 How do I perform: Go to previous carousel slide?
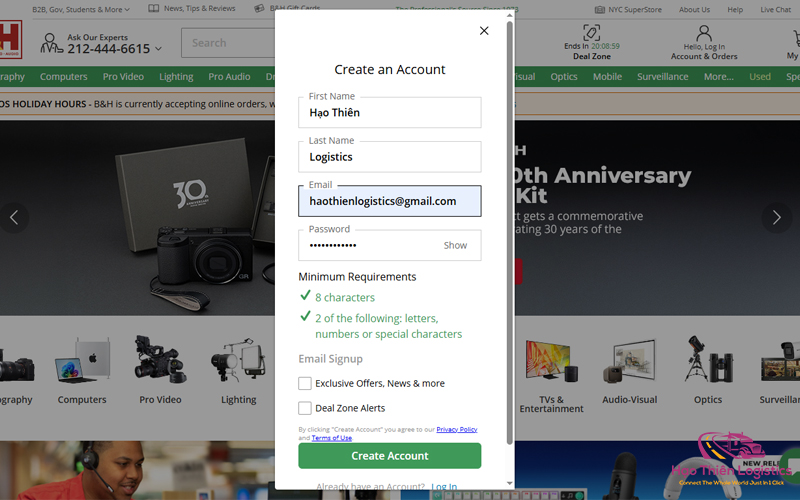click(x=14, y=218)
